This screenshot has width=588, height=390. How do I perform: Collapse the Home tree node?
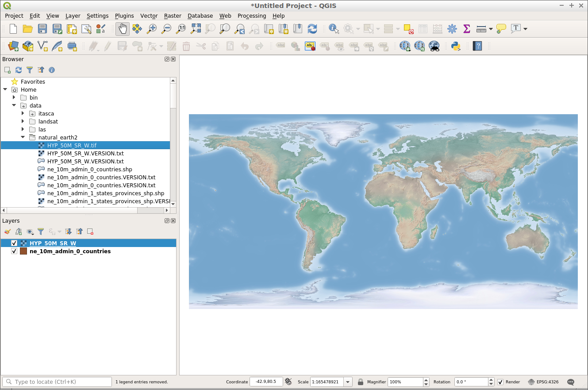(x=5, y=89)
